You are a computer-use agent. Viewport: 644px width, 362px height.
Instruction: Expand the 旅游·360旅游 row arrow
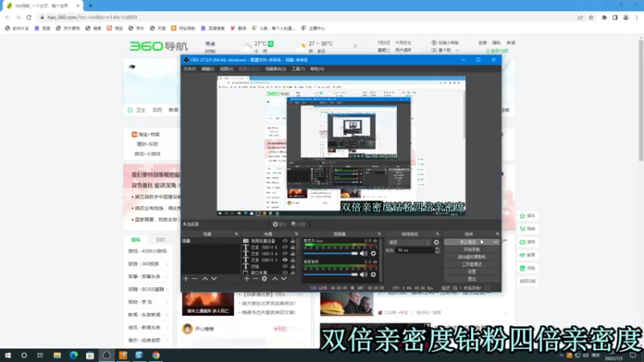167,264
